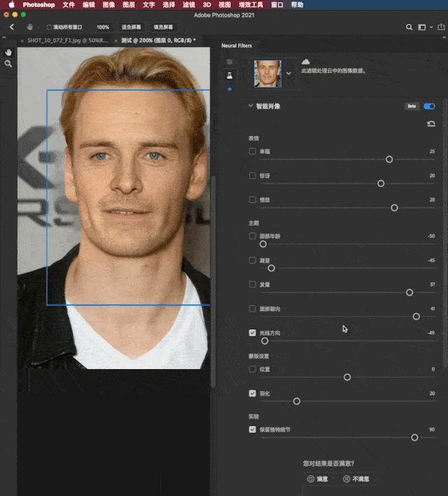Click the share export icon
This screenshot has height=496, width=448.
click(441, 27)
